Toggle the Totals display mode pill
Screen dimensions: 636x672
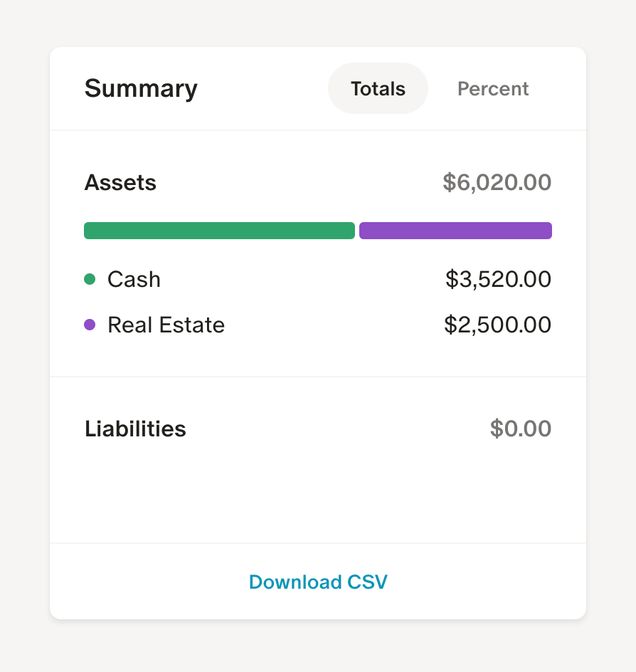pyautogui.click(x=377, y=88)
